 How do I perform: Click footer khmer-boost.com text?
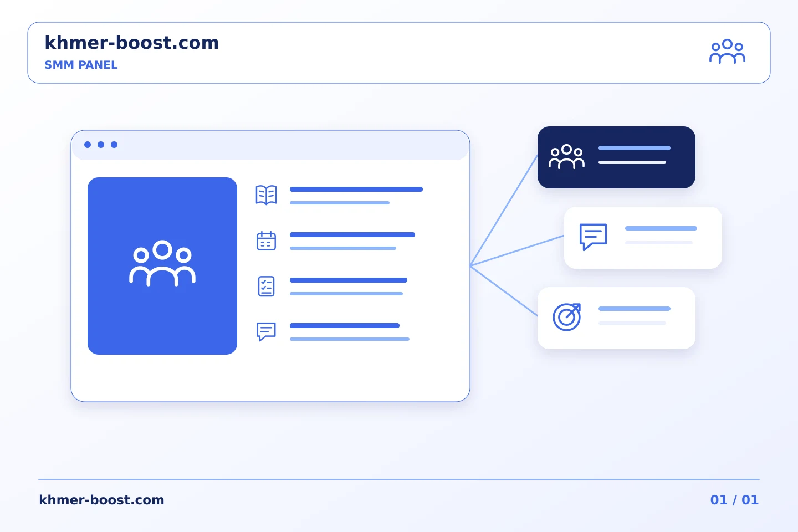pos(101,500)
